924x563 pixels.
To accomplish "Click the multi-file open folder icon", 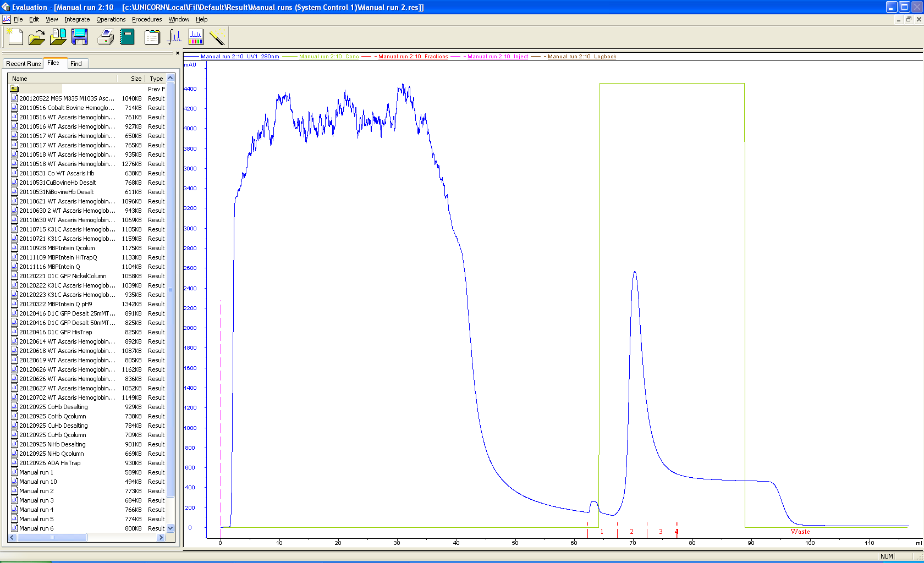I will (58, 37).
